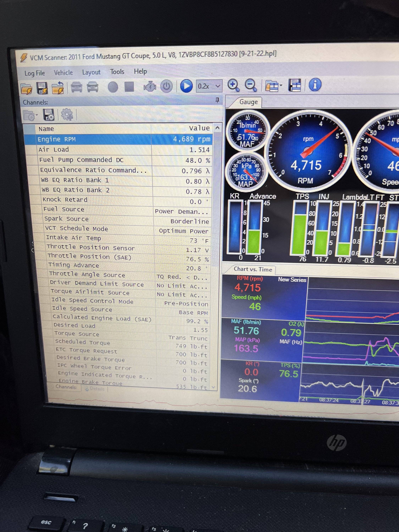Open the engine-shaped vehicle controls icon
Viewport: 399px width, 532px height.
(150, 86)
